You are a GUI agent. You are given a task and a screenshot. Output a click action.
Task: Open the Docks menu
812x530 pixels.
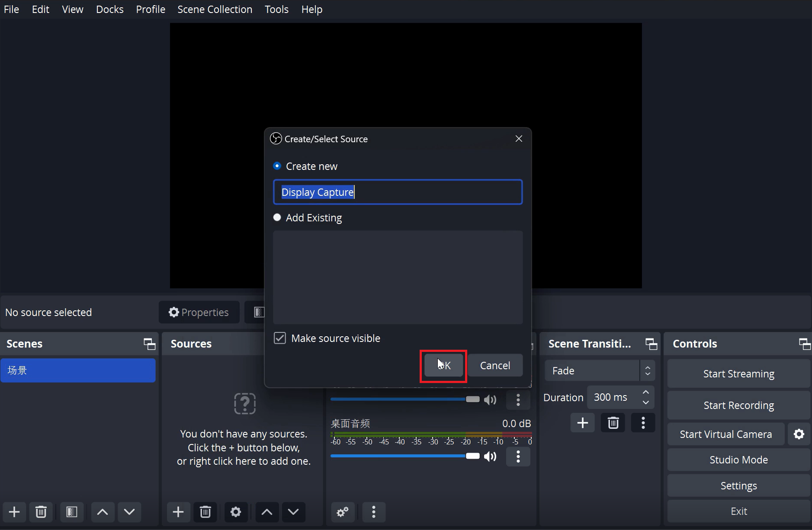tap(109, 10)
